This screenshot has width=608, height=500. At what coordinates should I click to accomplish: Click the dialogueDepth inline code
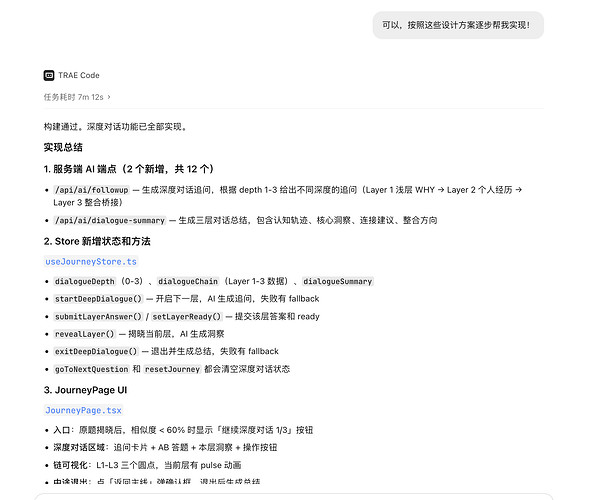85,281
